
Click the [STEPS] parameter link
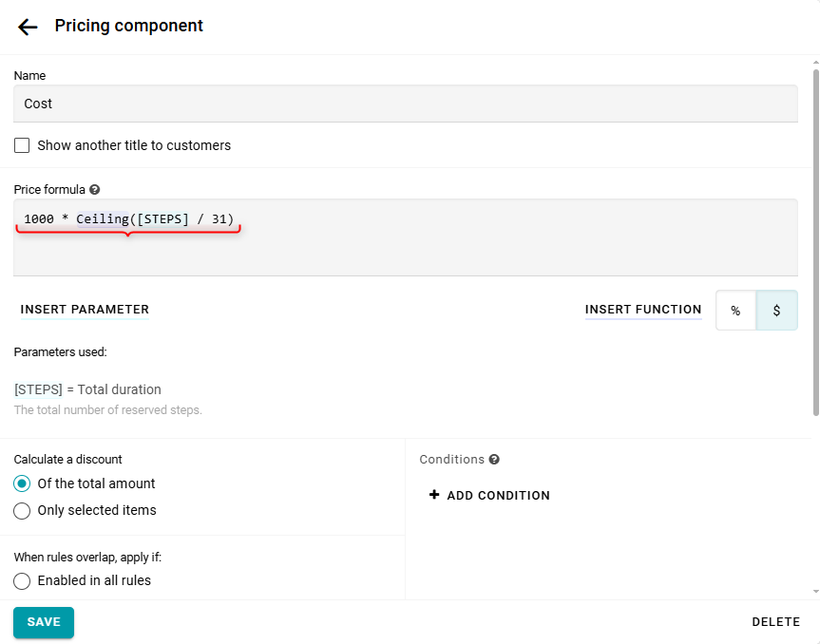[x=38, y=389]
